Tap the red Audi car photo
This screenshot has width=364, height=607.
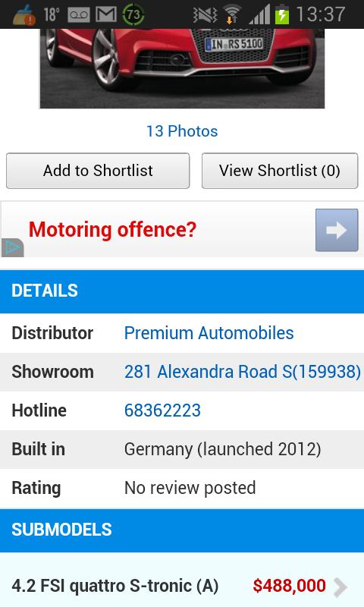(182, 68)
